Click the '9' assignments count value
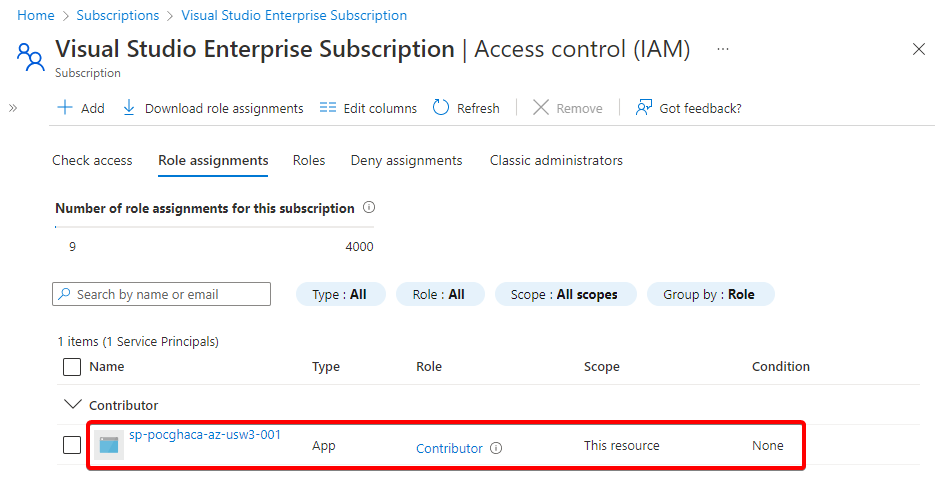 73,246
